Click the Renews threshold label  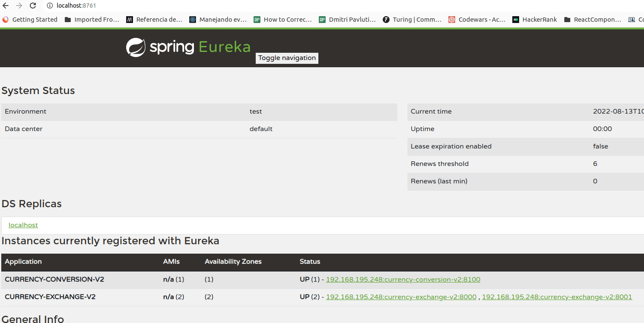439,164
